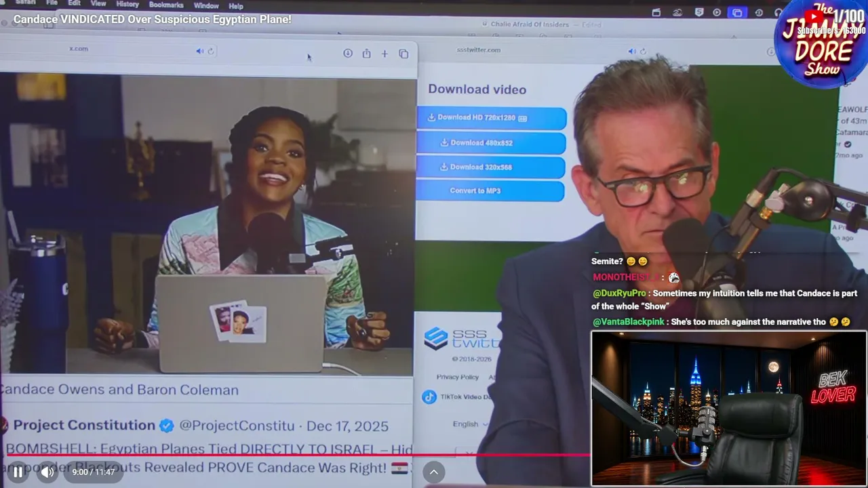Add a new tab in x.com window
The image size is (868, 488).
384,54
